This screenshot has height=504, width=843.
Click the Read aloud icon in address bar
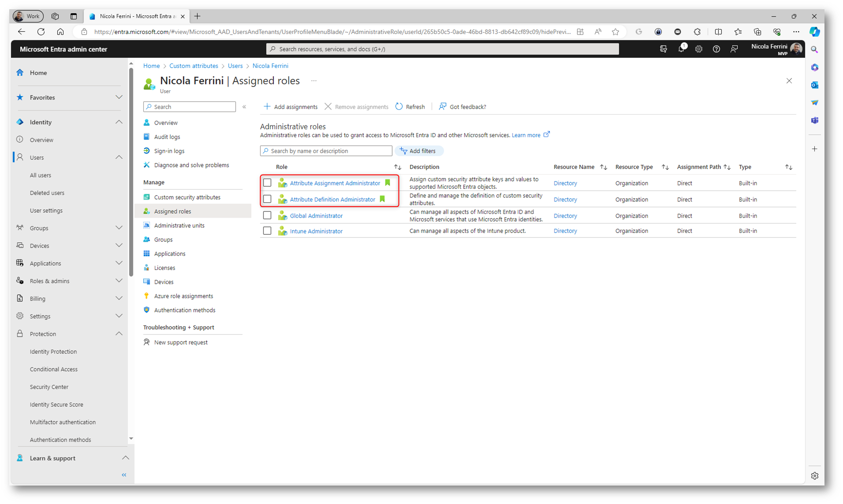[x=598, y=32]
